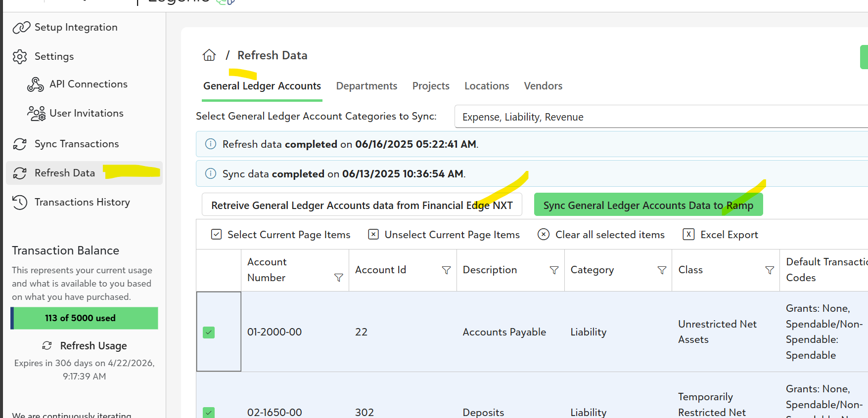
Task: Click the Account Id 302 cell
Action: pyautogui.click(x=365, y=412)
